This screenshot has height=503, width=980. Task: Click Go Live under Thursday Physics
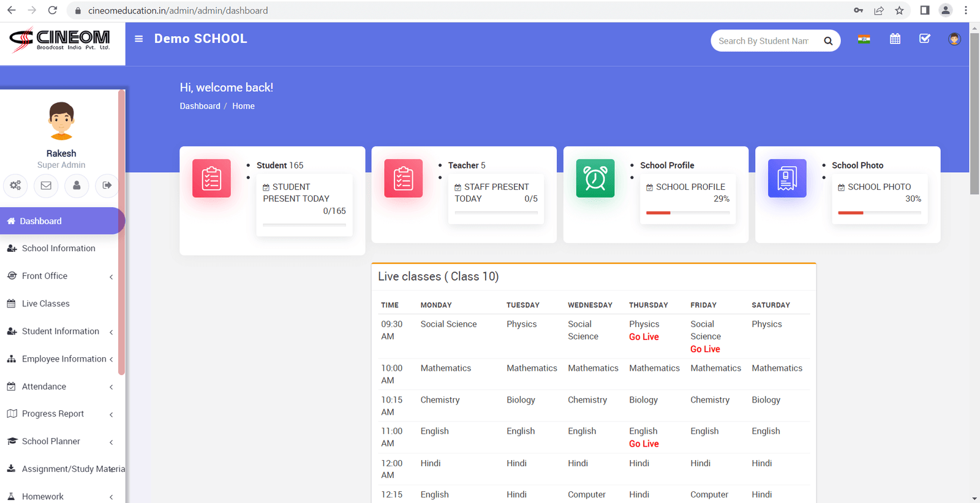[x=644, y=337]
